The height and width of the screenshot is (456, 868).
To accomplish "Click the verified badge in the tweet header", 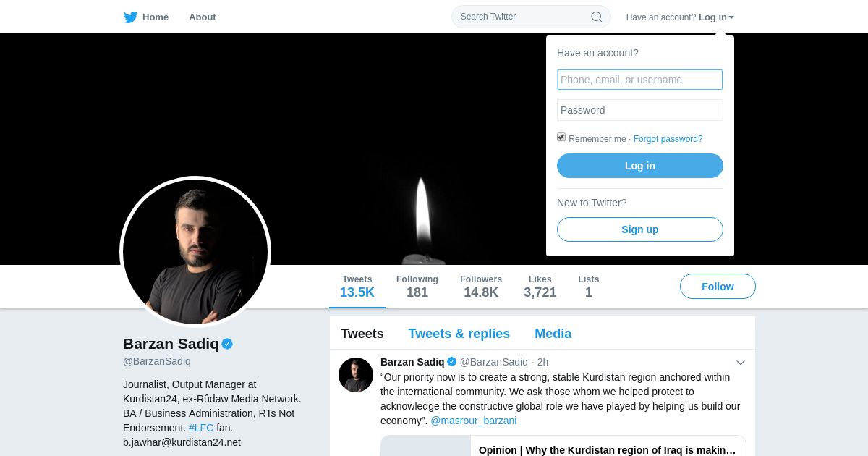I will pyautogui.click(x=452, y=362).
